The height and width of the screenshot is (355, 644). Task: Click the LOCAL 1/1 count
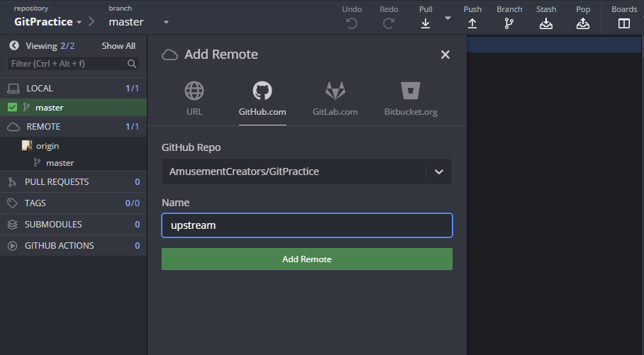[x=132, y=89]
